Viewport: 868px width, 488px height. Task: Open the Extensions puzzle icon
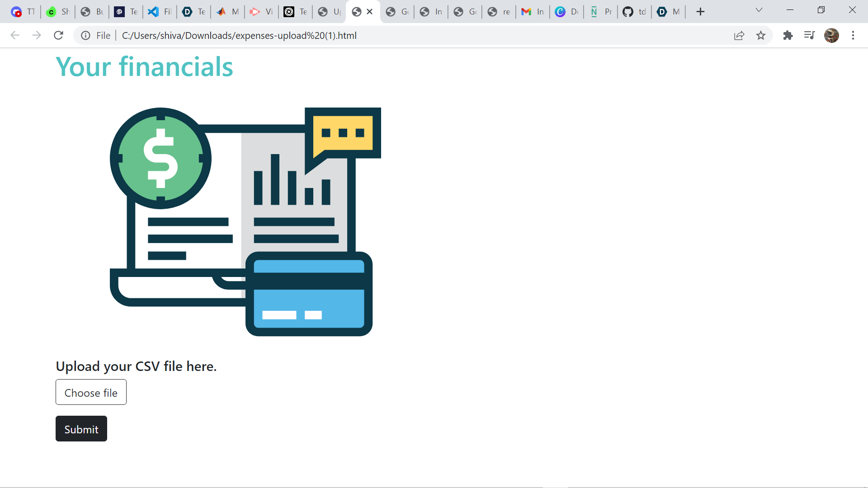788,35
